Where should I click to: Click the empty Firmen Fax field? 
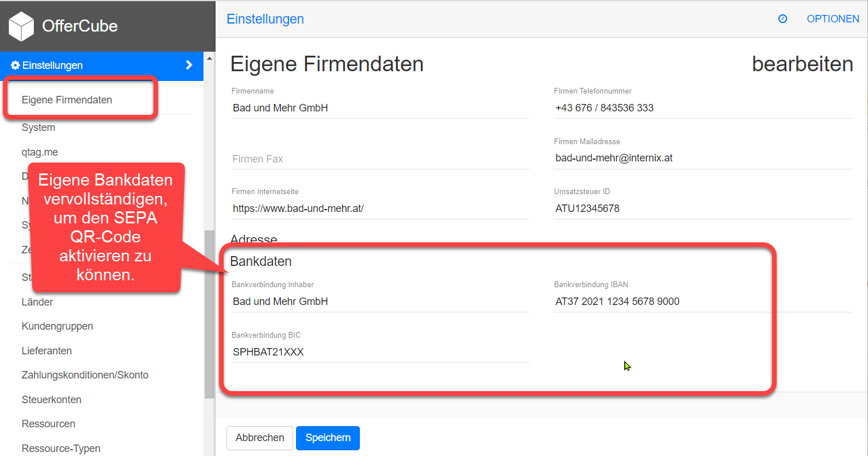380,159
